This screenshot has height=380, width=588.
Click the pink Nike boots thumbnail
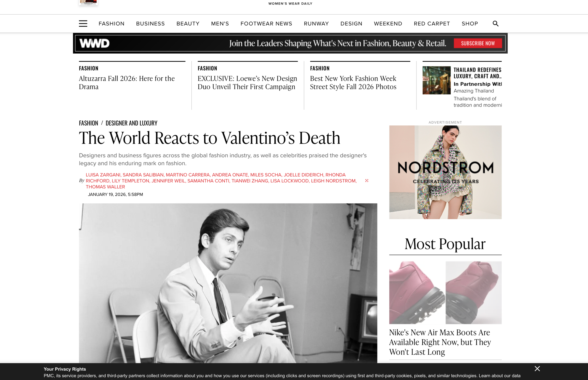[x=445, y=292]
